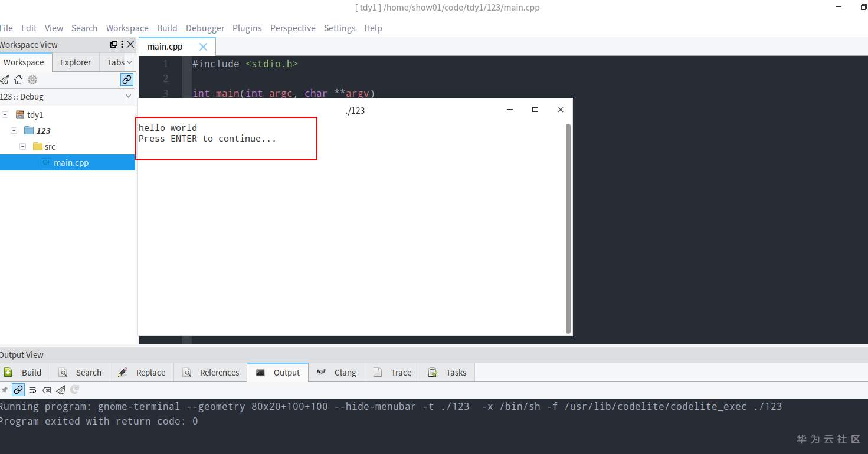Open the Help menu

(x=373, y=28)
